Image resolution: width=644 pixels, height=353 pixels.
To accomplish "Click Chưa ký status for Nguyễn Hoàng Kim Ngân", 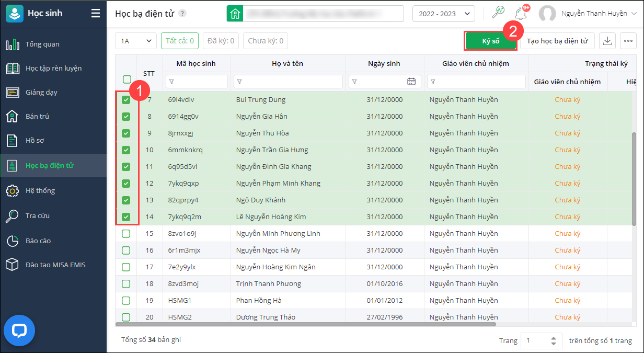I will (568, 267).
